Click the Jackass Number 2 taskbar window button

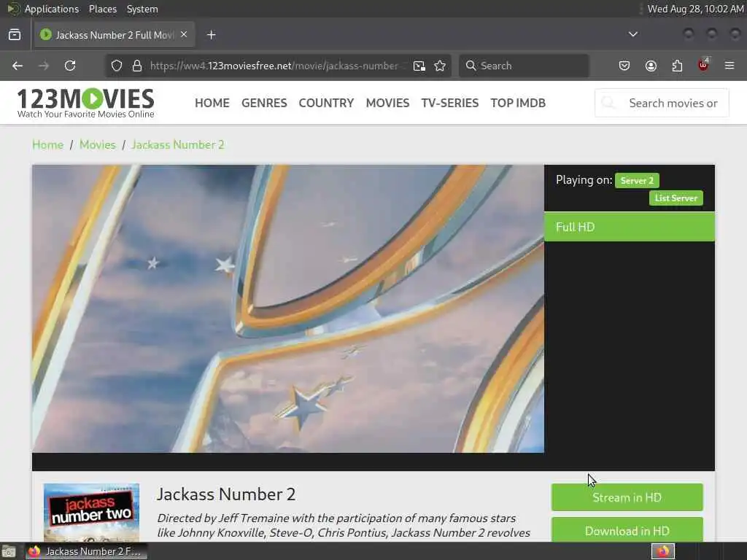pos(86,551)
